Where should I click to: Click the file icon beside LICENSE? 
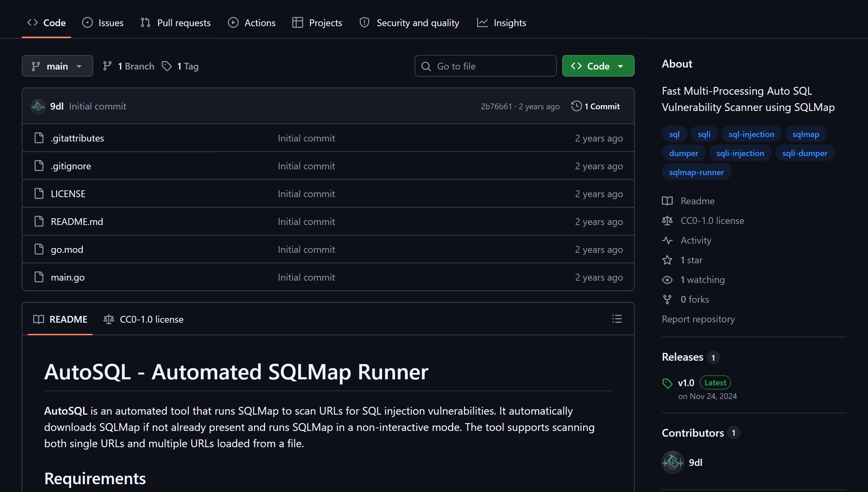coord(39,194)
